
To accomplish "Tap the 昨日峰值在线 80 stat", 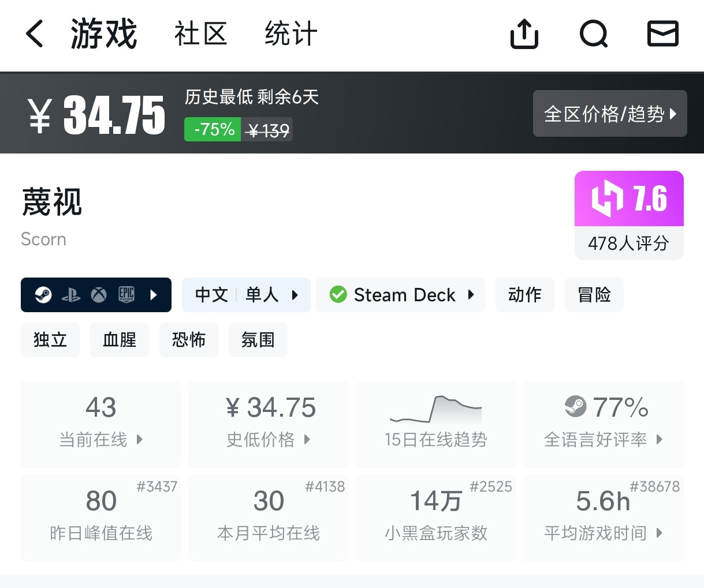I will pyautogui.click(x=101, y=518).
